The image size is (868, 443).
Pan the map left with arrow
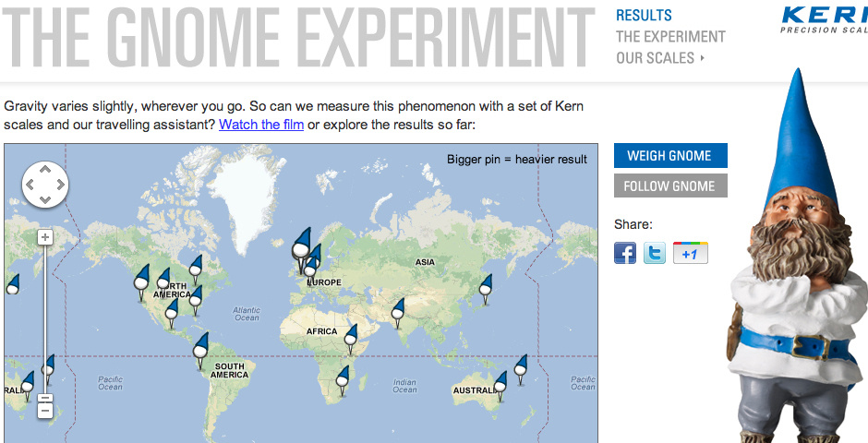(30, 185)
